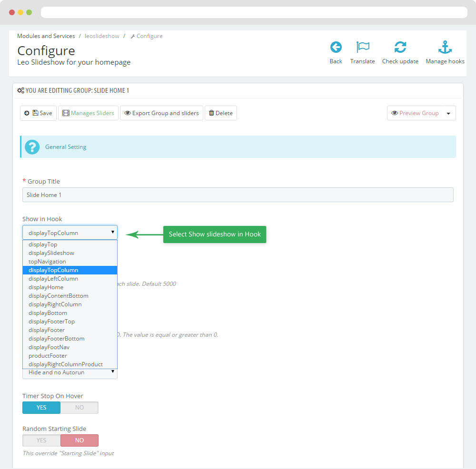
Task: Expand the Preview Group caret dropdown
Action: [449, 113]
